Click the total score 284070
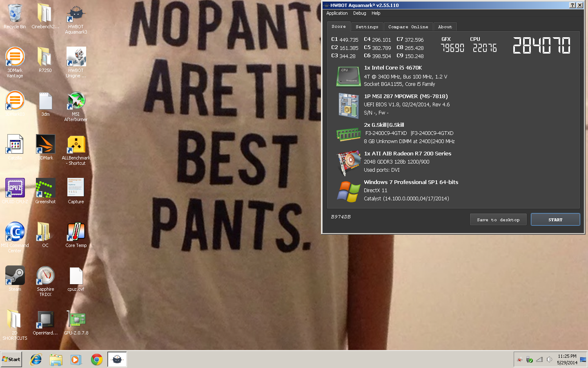 pyautogui.click(x=541, y=45)
